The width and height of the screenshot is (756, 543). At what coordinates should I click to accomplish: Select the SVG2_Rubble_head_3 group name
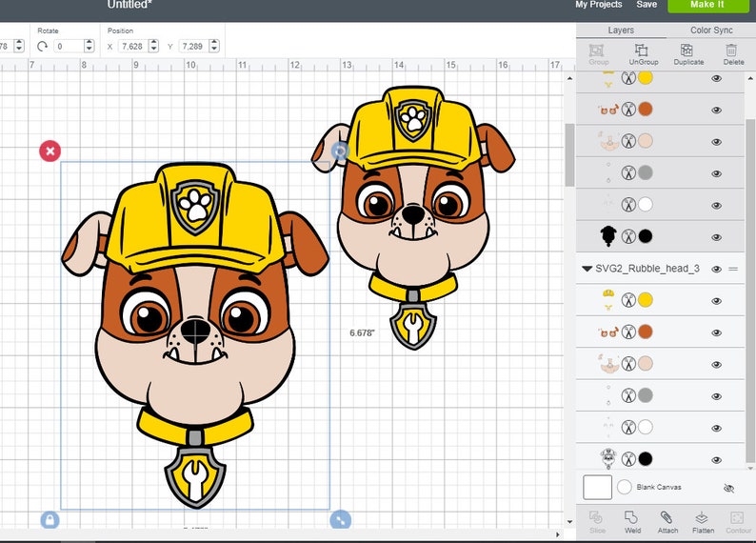[647, 269]
